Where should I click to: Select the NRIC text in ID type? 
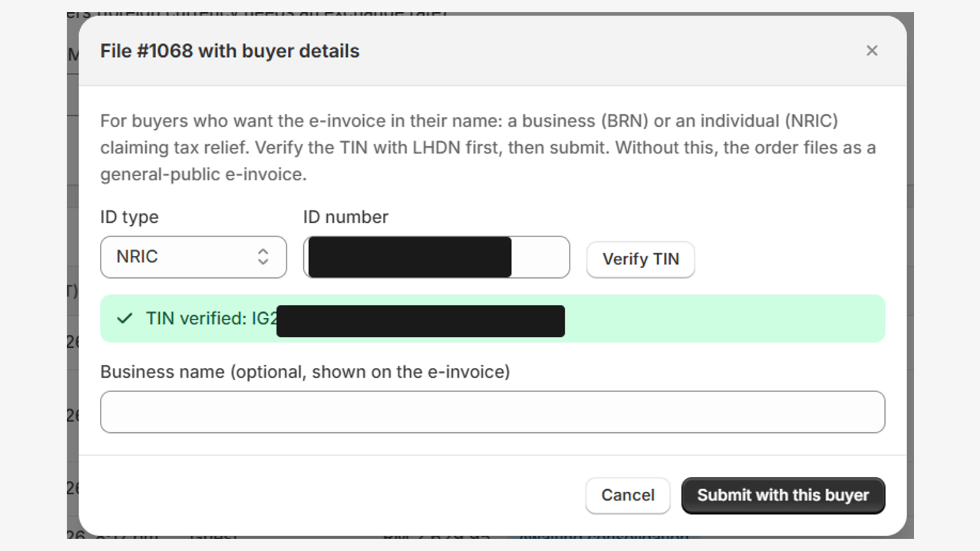pos(137,257)
